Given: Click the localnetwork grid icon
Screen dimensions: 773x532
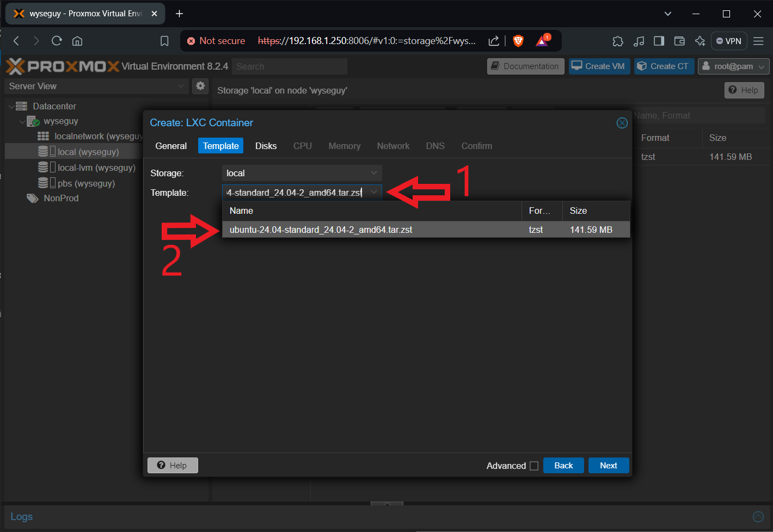Looking at the screenshot, I should 43,136.
